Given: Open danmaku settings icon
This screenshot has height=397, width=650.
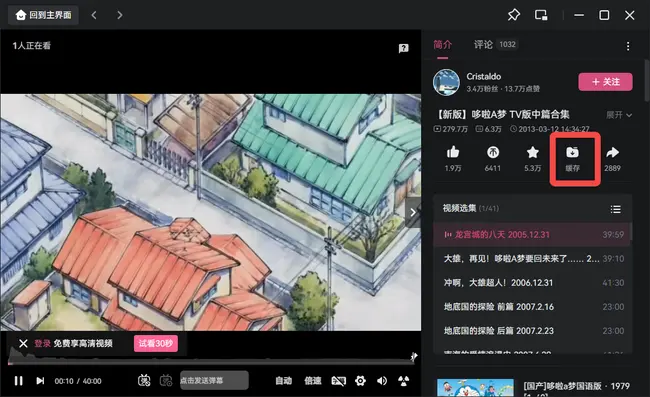Looking at the screenshot, I should (166, 380).
